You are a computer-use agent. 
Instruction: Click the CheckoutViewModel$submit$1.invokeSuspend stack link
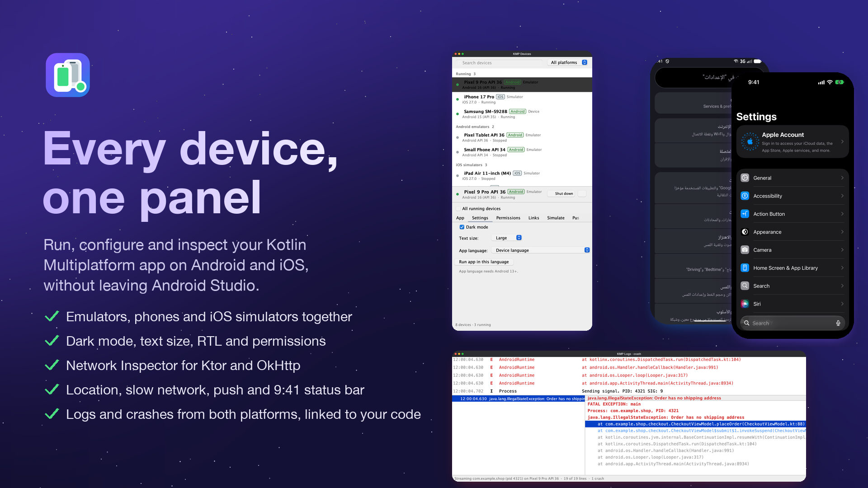[x=701, y=431]
